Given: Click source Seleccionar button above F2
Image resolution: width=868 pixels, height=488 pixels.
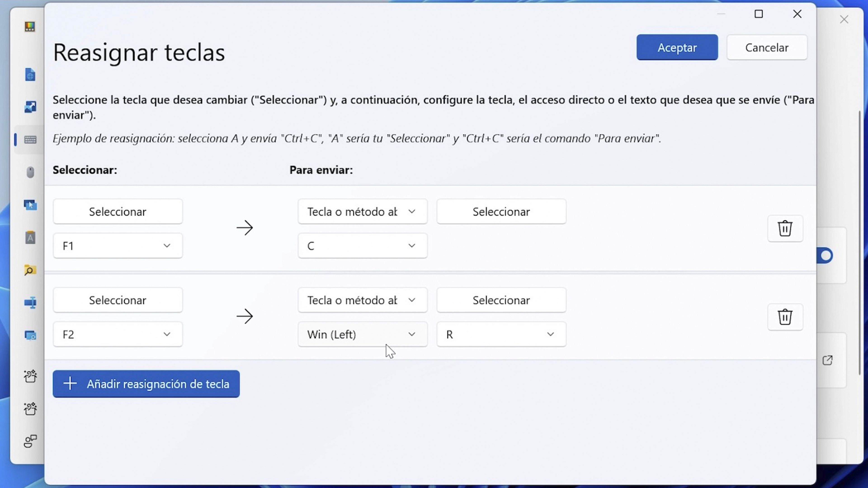Looking at the screenshot, I should (118, 300).
